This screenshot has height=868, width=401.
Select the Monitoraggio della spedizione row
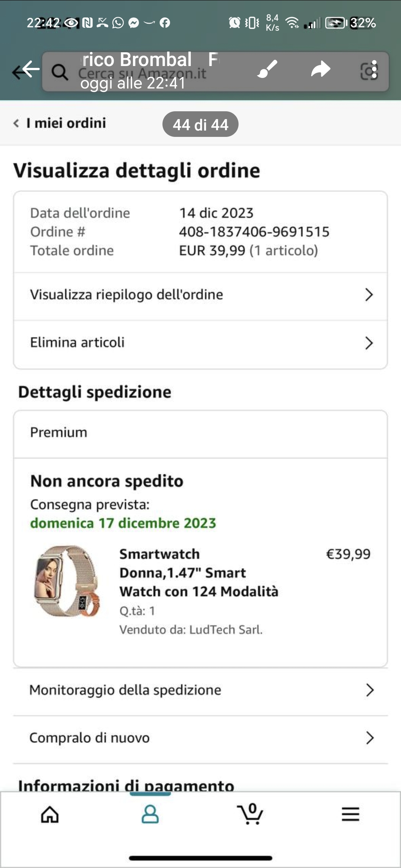coord(200,690)
